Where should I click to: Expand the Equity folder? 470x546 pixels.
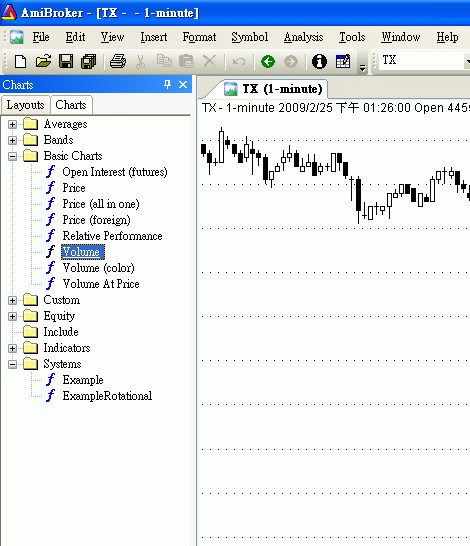point(13,317)
